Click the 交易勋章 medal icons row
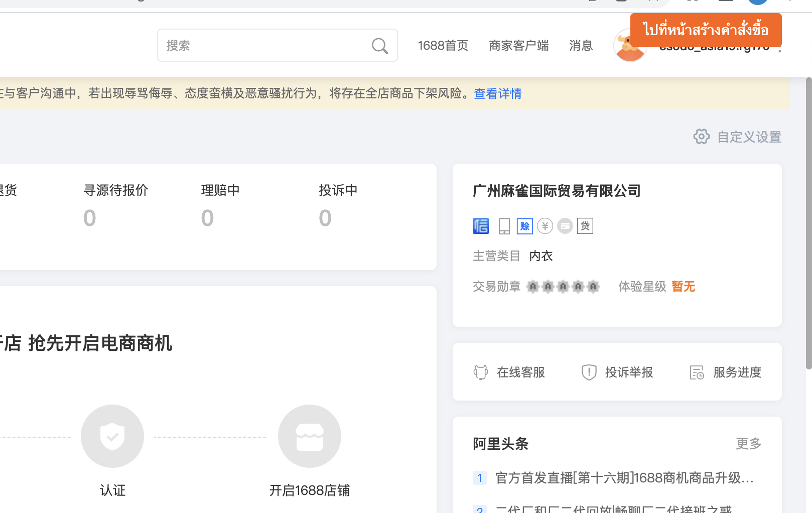The width and height of the screenshot is (812, 513). tap(563, 287)
